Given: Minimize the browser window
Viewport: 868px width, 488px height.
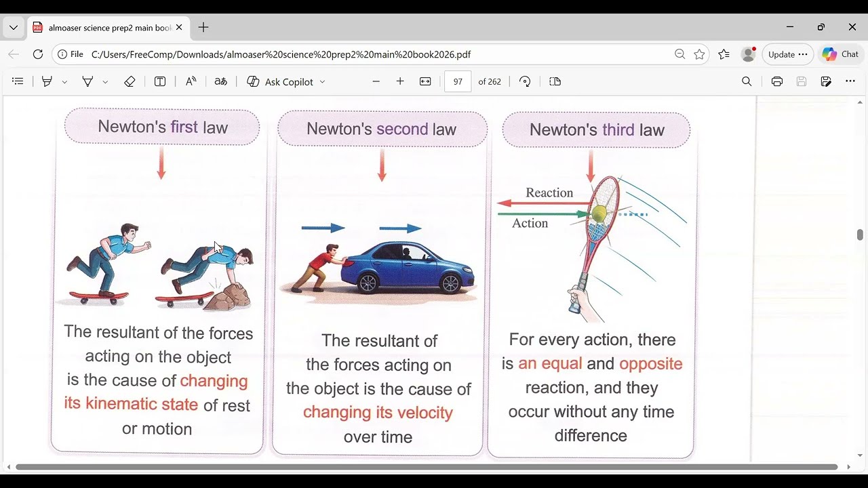Looking at the screenshot, I should coord(790,27).
